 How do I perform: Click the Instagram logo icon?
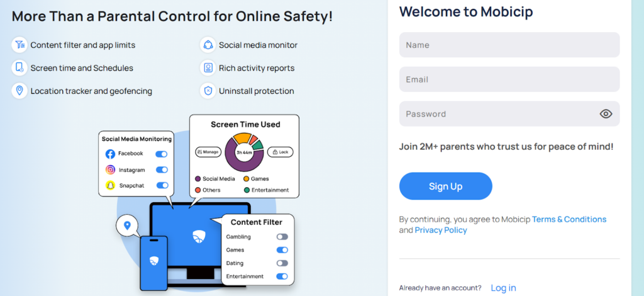(110, 169)
